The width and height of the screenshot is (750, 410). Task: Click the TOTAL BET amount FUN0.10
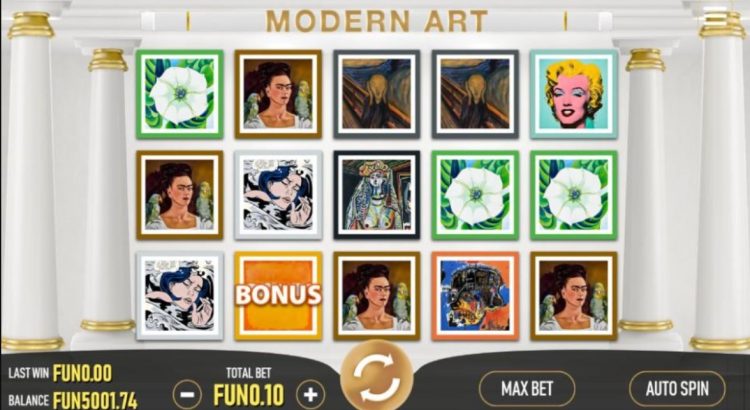pyautogui.click(x=248, y=395)
